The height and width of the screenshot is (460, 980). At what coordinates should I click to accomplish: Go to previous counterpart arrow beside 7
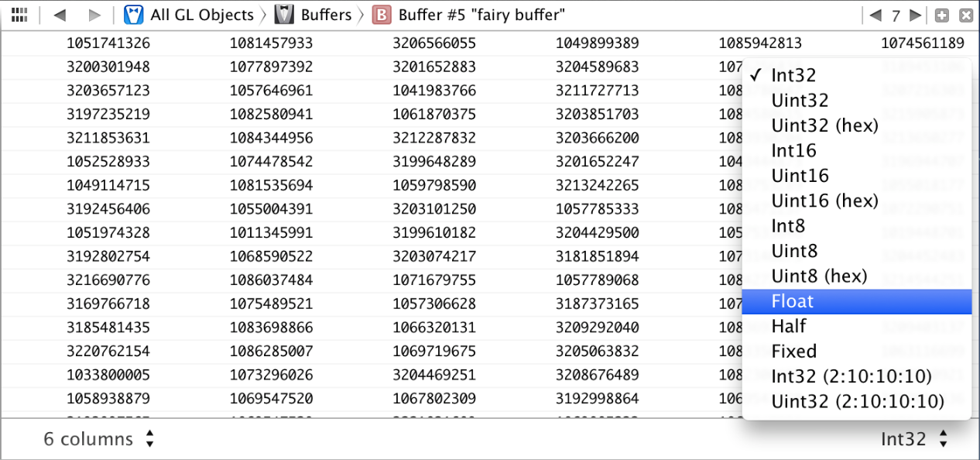[x=875, y=15]
